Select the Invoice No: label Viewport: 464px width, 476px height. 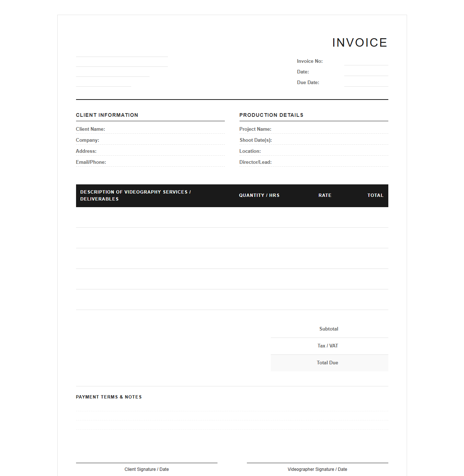point(310,61)
